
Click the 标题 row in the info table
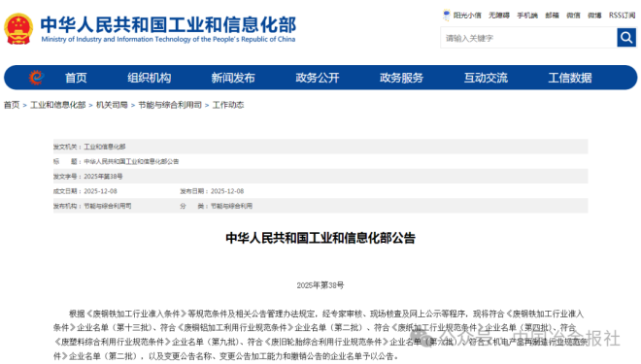pyautogui.click(x=320, y=161)
